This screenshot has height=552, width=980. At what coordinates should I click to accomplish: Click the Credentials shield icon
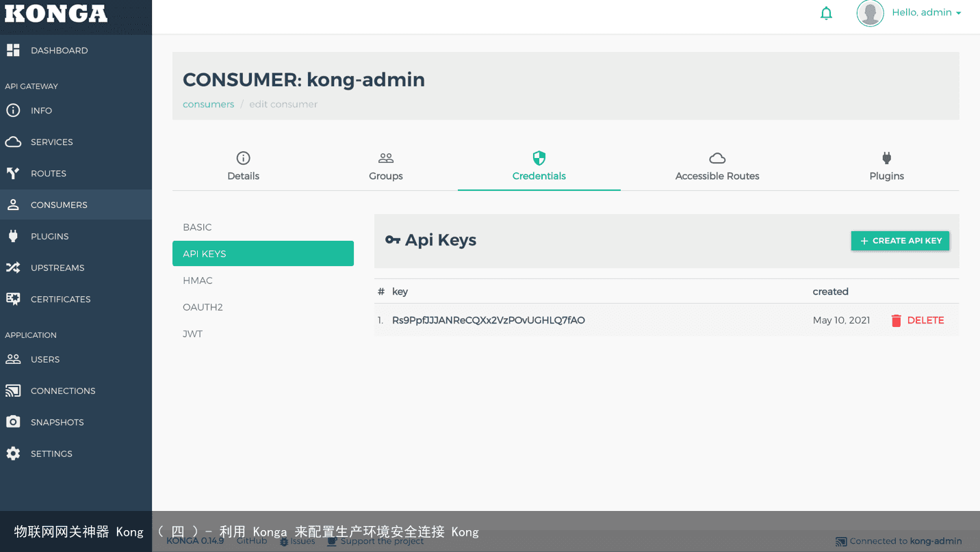tap(539, 158)
